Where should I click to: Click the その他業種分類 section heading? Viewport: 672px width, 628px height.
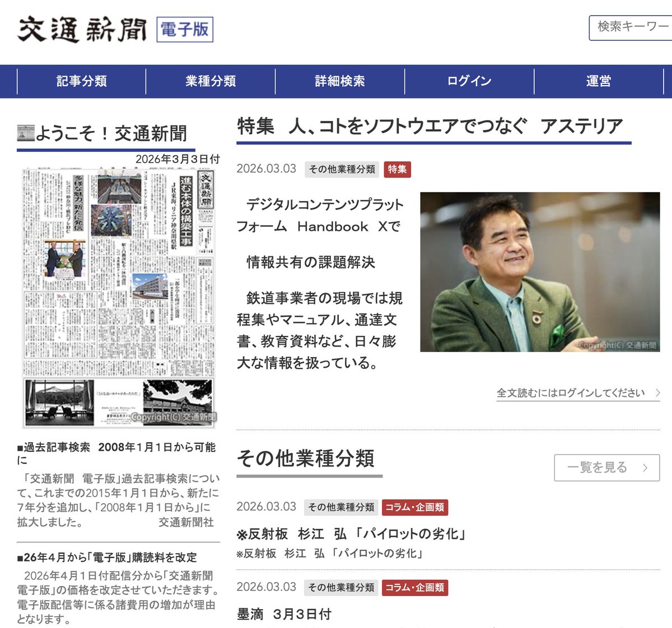[306, 458]
